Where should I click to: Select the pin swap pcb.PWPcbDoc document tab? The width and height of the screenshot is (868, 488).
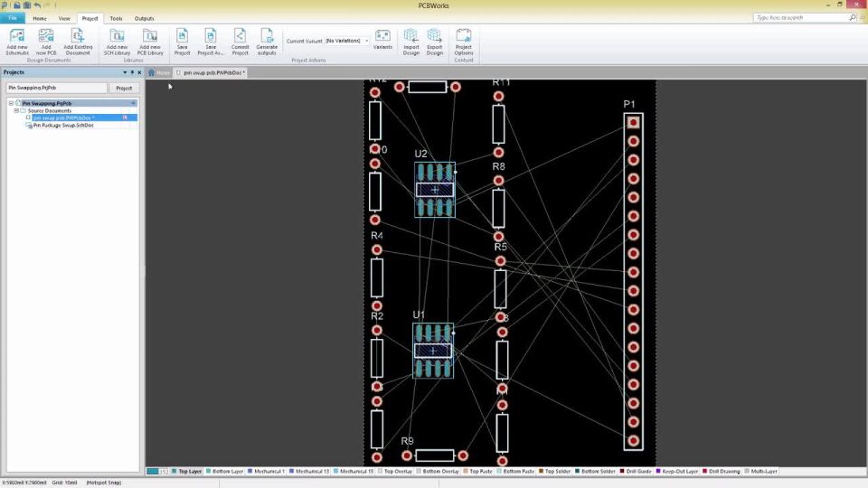pyautogui.click(x=211, y=72)
